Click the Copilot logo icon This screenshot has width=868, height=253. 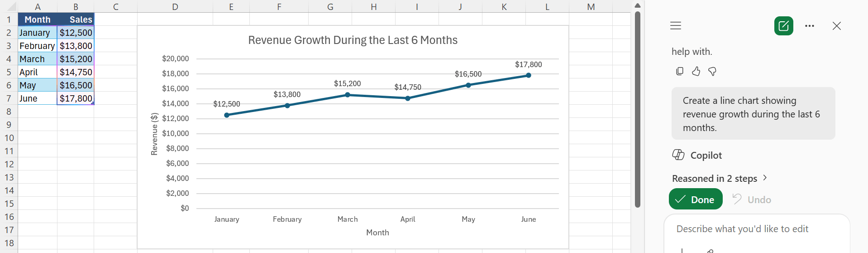click(x=678, y=155)
